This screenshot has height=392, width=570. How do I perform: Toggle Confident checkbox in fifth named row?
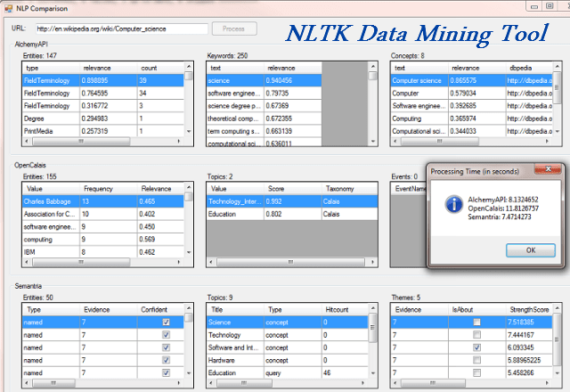pos(167,372)
